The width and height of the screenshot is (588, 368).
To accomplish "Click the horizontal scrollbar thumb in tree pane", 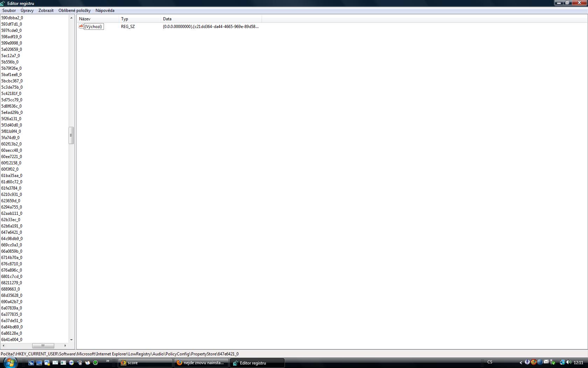I will click(43, 346).
